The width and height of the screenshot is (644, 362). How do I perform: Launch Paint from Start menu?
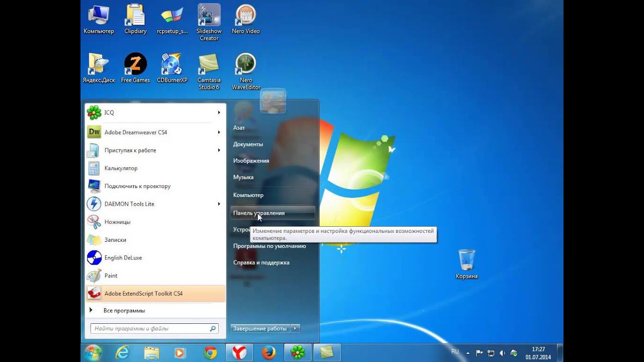point(155,276)
